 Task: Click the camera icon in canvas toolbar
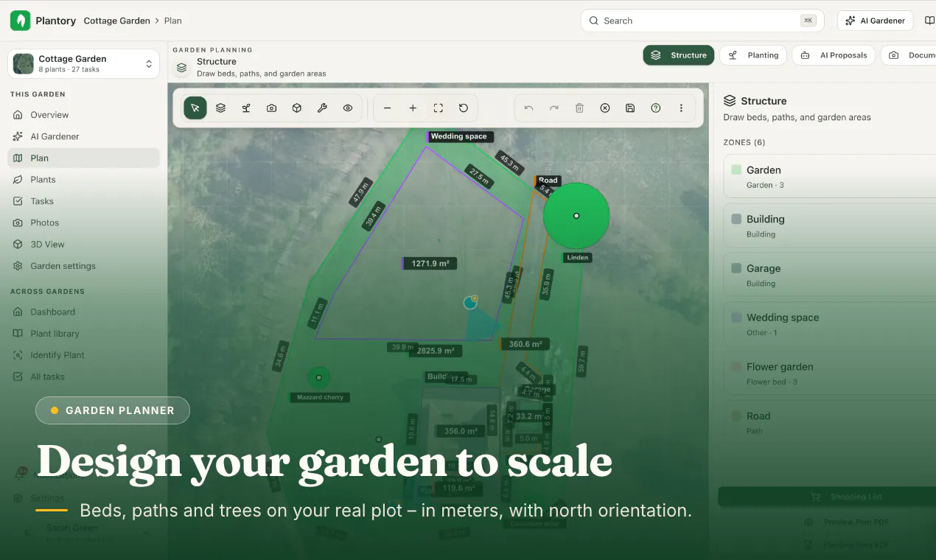(271, 108)
